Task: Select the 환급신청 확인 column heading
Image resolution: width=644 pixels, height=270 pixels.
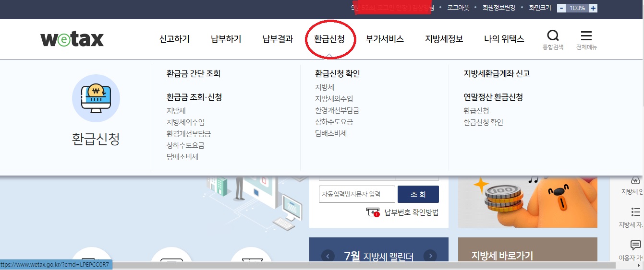Action: (338, 74)
